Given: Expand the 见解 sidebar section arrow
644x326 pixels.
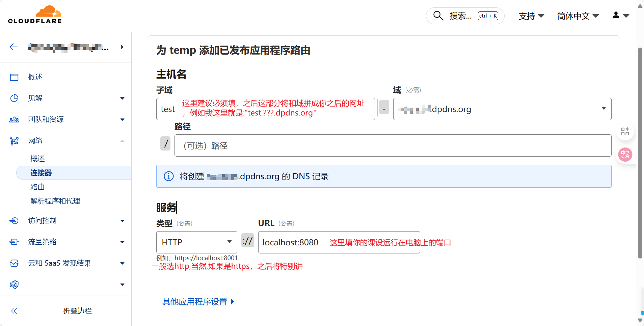Looking at the screenshot, I should (x=122, y=98).
